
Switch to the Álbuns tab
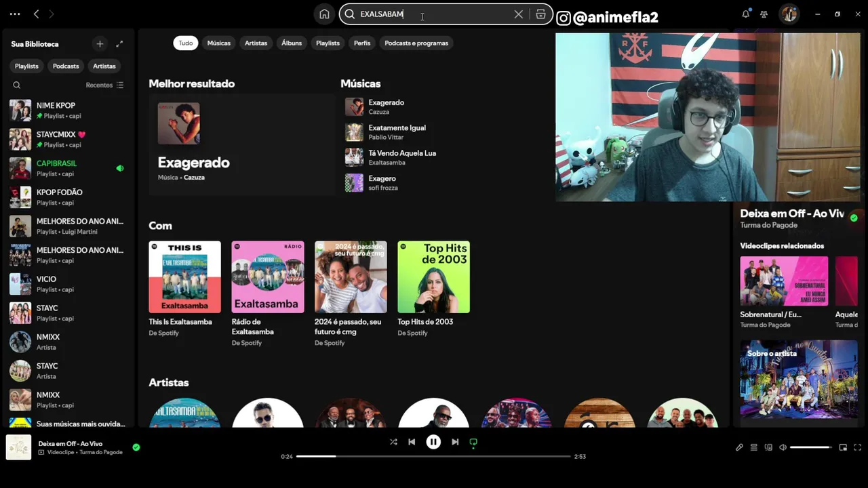(292, 43)
